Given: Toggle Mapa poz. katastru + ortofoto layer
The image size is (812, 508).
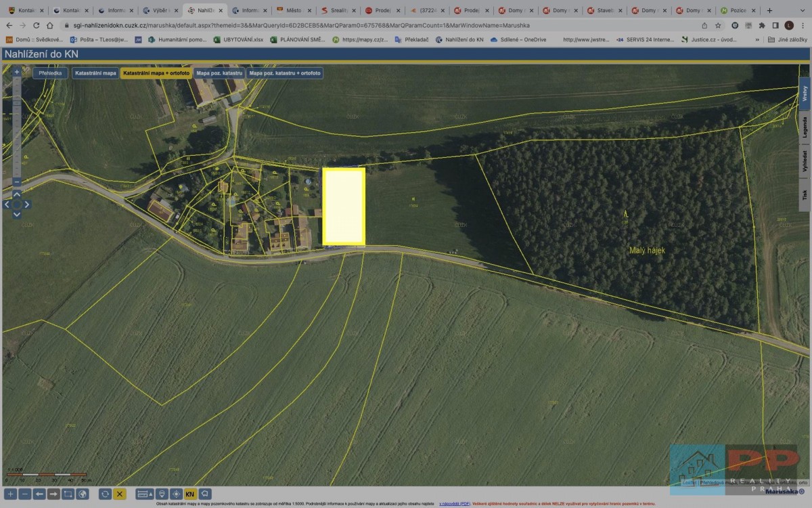Looking at the screenshot, I should (x=284, y=72).
